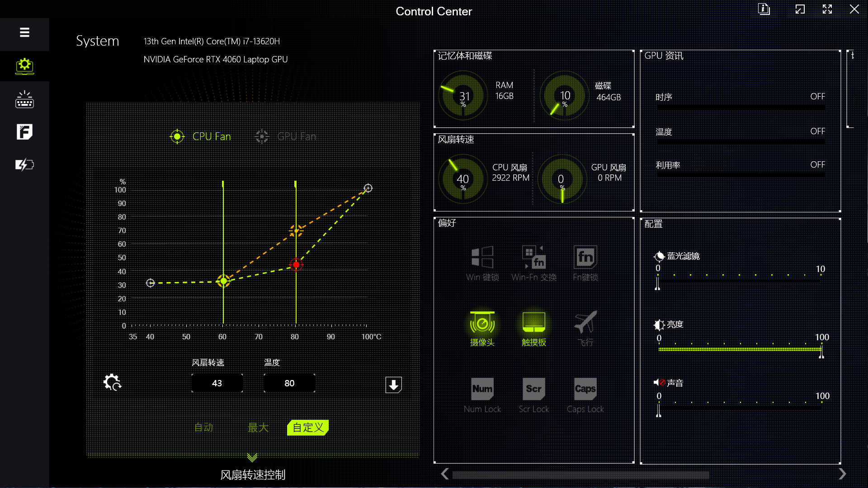The width and height of the screenshot is (868, 488).
Task: Toggle Scr Lock
Action: tap(534, 396)
